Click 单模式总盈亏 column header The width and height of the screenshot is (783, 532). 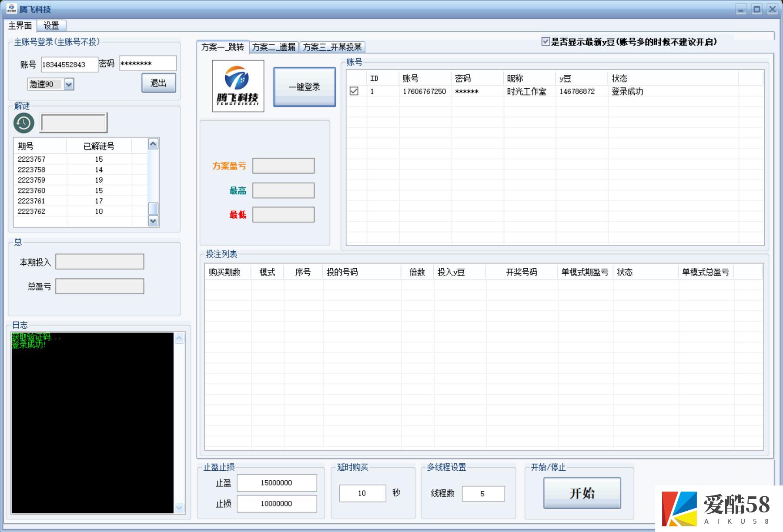click(x=706, y=272)
